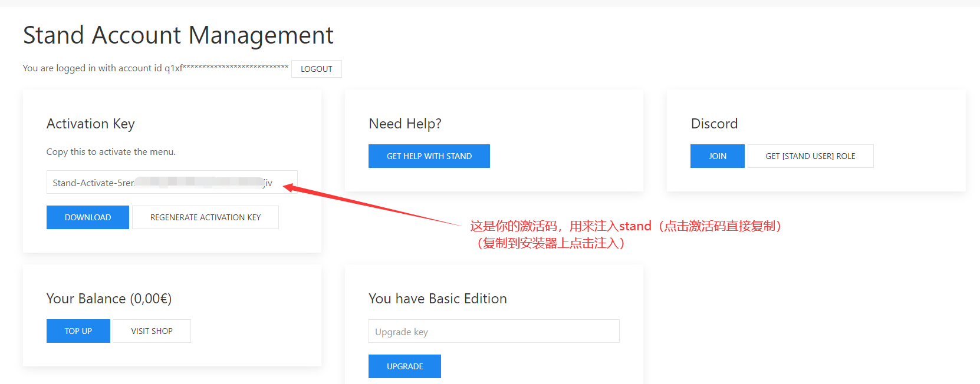
Task: Open GET HELP WITH STAND
Action: click(x=429, y=156)
